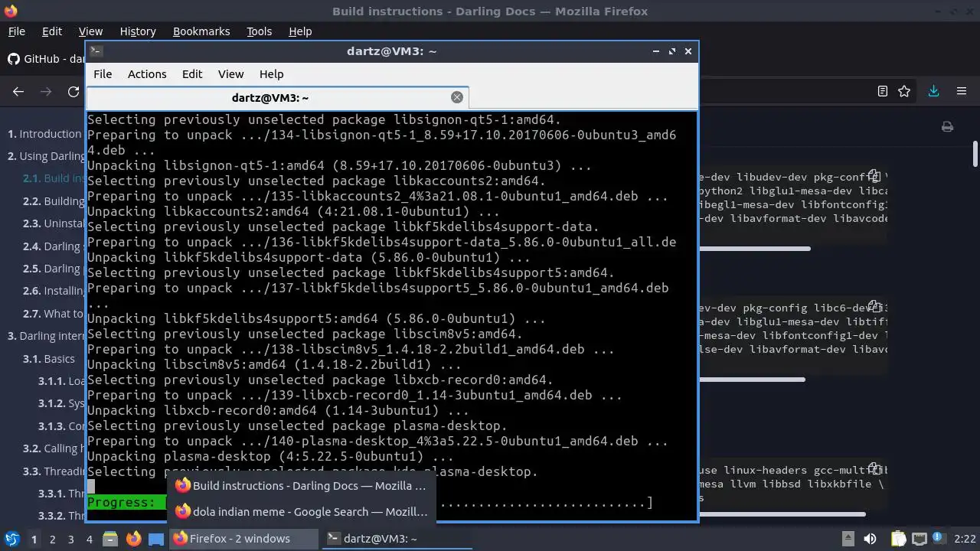Click system clock showing 2:22
Screen dimensions: 980x551
[965, 539]
